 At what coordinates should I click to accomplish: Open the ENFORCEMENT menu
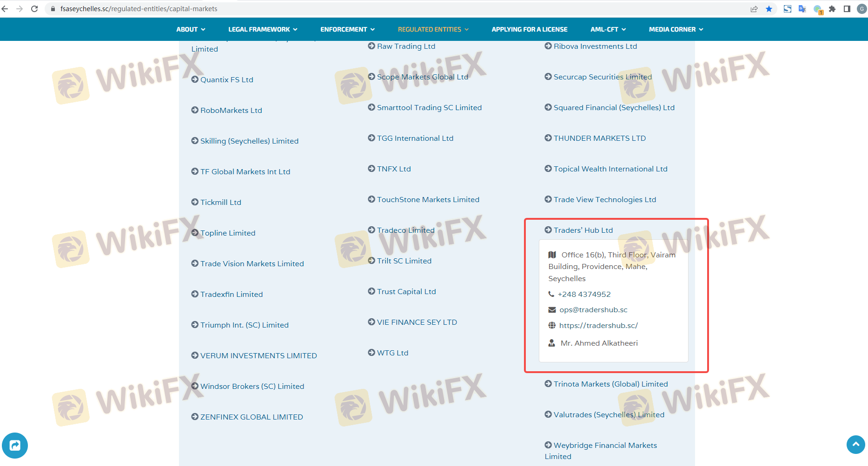tap(347, 29)
